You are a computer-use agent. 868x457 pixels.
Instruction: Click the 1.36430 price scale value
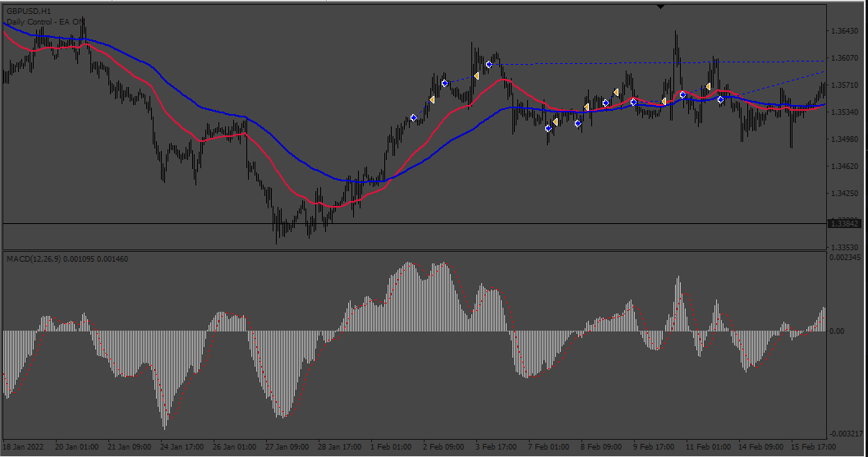[x=845, y=31]
